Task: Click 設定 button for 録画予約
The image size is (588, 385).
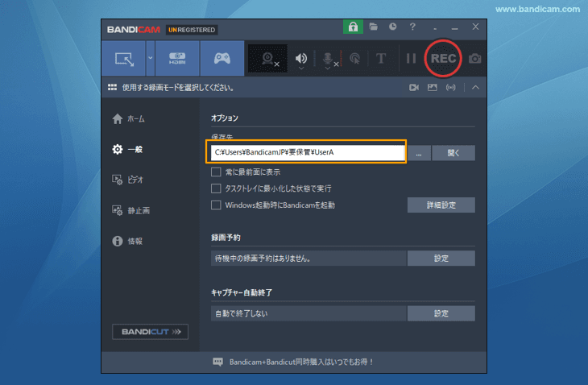Action: 441,259
